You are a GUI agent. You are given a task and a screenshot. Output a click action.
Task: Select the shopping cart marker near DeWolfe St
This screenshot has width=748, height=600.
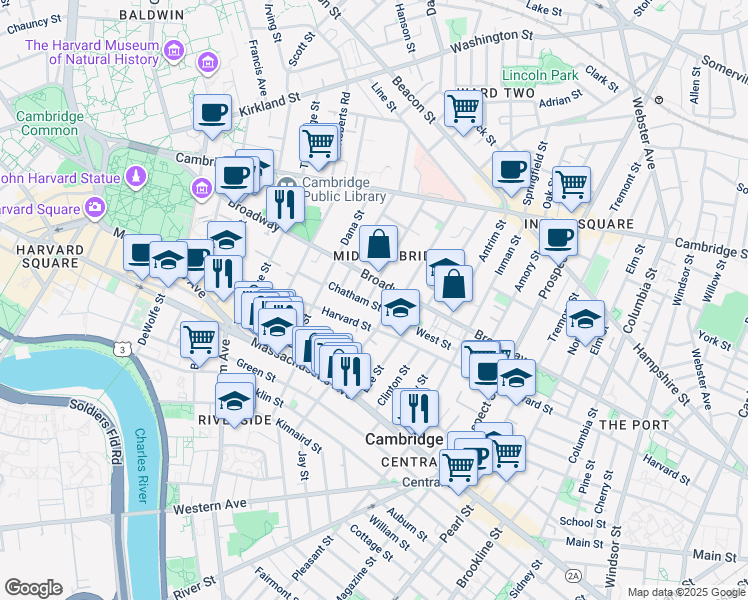[199, 339]
